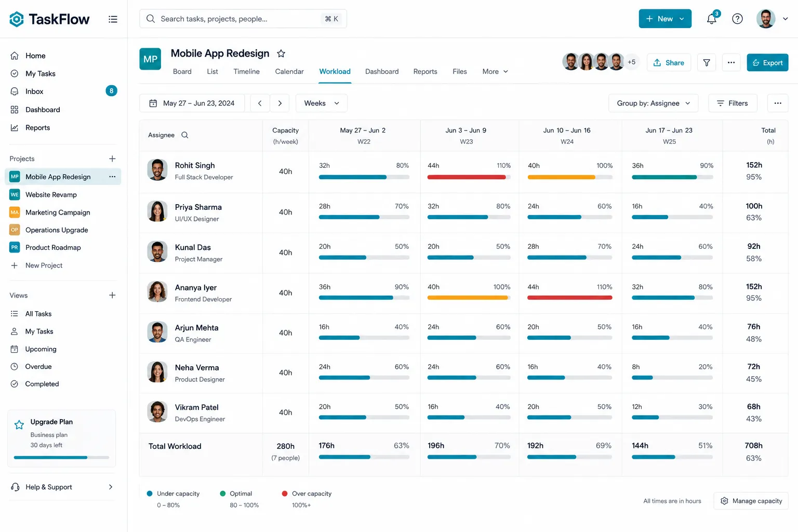
Task: Open Priya Sharma's avatar in table
Action: 157,211
